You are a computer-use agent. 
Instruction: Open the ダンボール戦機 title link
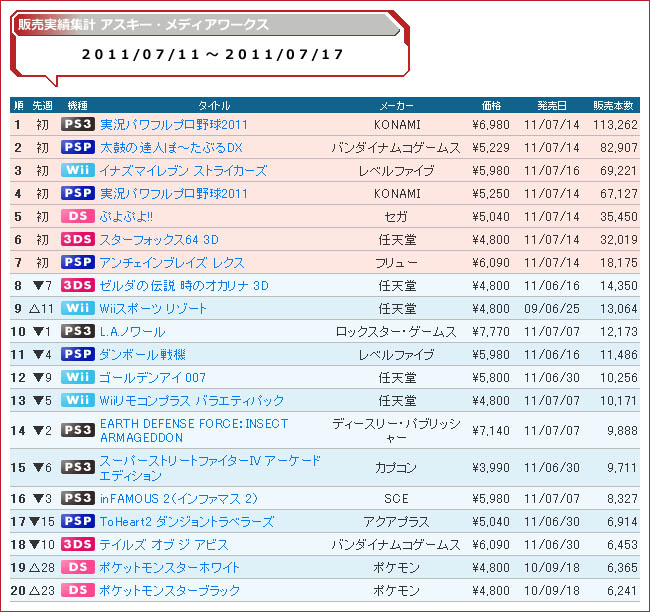(x=142, y=355)
